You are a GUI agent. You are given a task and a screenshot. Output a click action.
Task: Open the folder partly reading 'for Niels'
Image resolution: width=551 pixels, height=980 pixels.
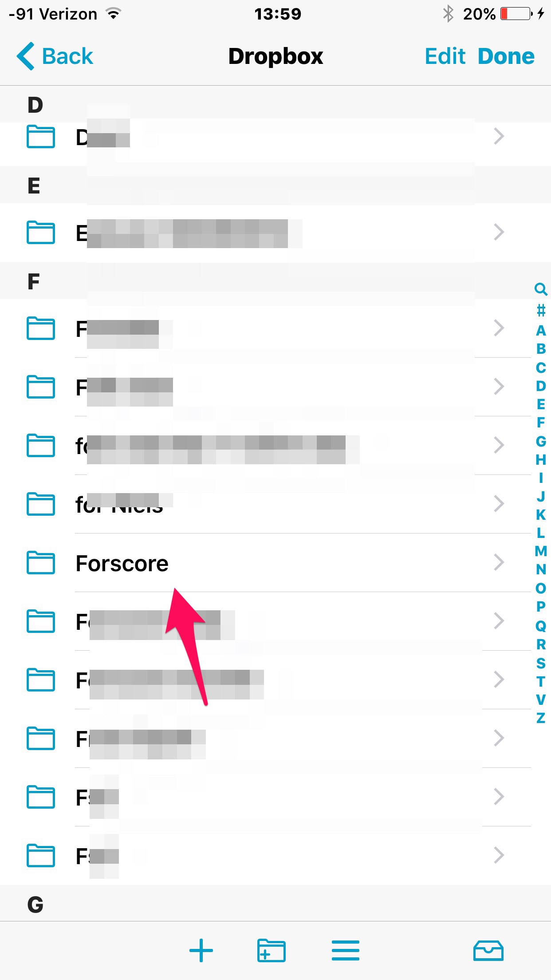click(x=275, y=504)
